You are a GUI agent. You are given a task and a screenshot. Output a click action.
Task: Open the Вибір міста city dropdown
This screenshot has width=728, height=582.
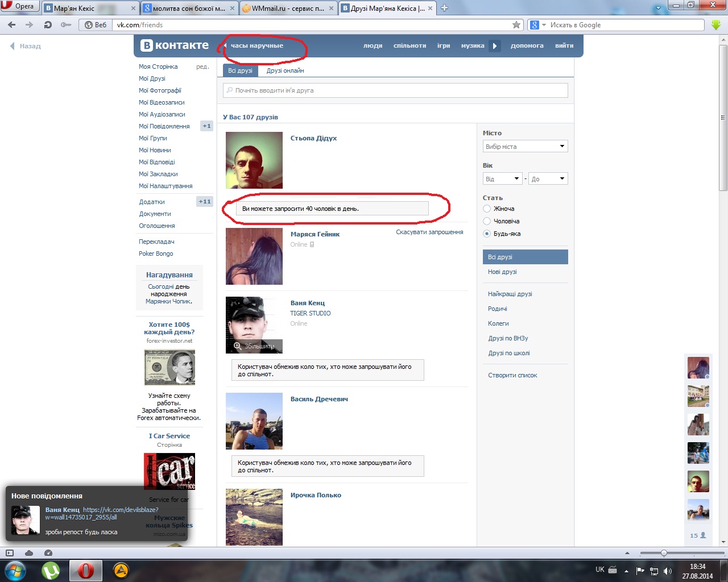pyautogui.click(x=526, y=147)
